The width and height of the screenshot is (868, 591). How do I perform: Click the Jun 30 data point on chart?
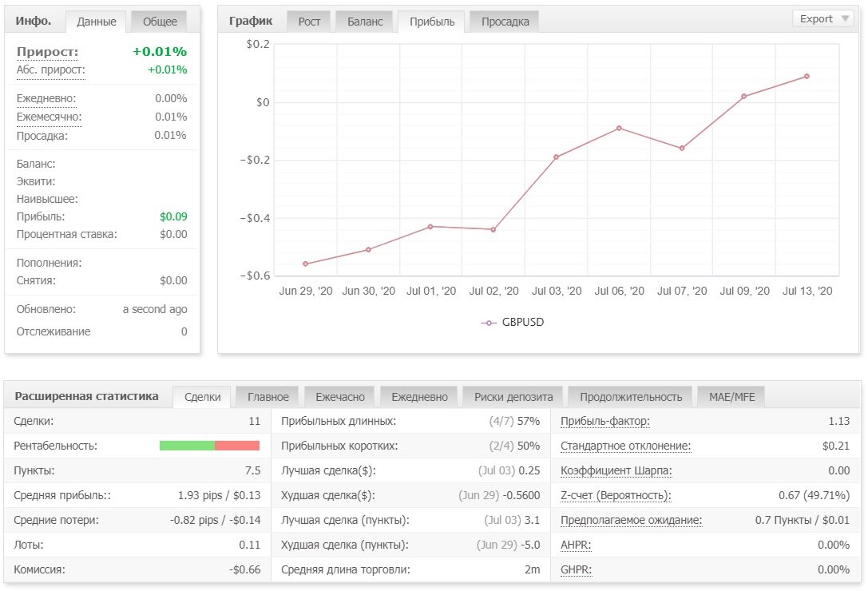(x=369, y=250)
